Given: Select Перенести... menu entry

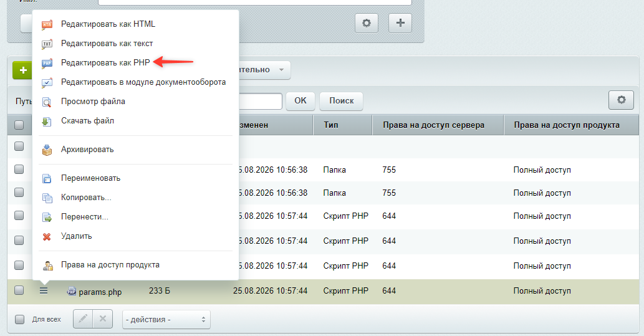Looking at the screenshot, I should click(85, 217).
